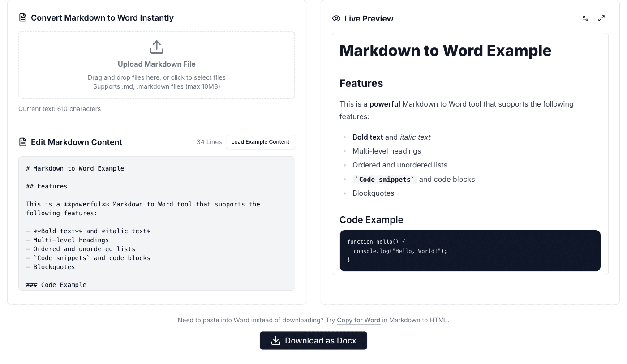This screenshot has width=627, height=364.
Task: Click 'Multi-level headings' bullet in preview
Action: (x=387, y=151)
